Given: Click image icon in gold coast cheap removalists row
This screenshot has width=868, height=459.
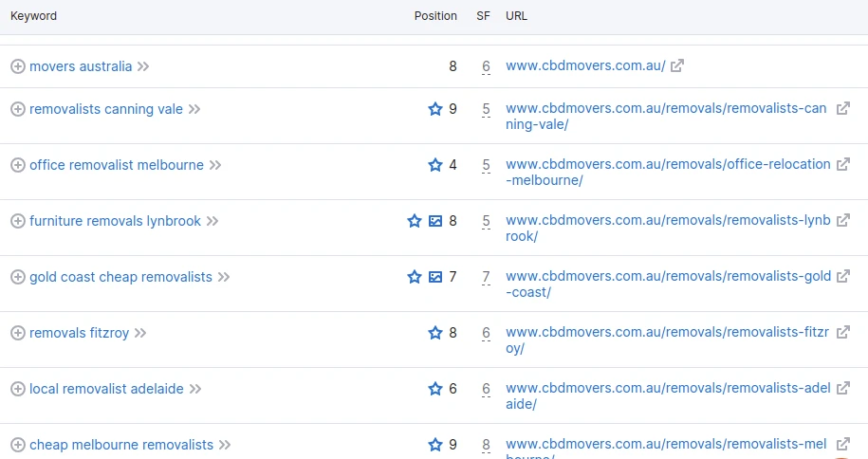Looking at the screenshot, I should click(435, 277).
